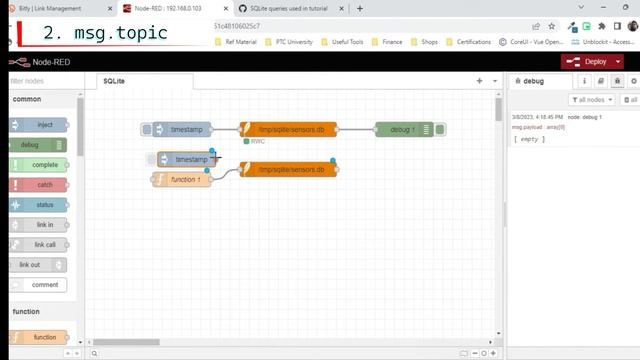Zoom in the canvas with plus
This screenshot has height=360, width=640.
(493, 353)
